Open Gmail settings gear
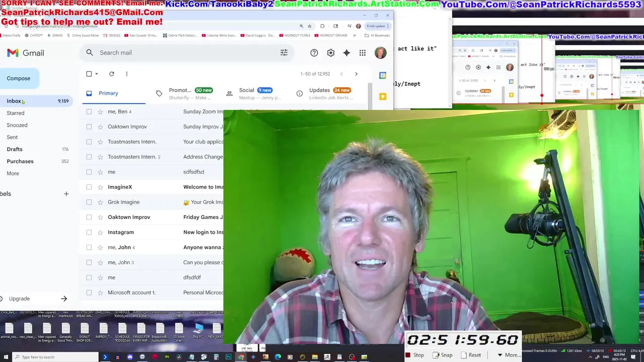Image resolution: width=644 pixels, height=362 pixels. click(331, 53)
